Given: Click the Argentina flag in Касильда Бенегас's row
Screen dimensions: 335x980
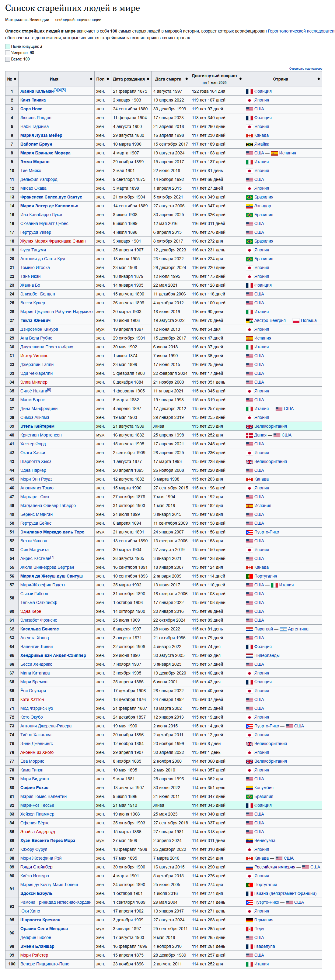Looking at the screenshot, I should 283,629.
